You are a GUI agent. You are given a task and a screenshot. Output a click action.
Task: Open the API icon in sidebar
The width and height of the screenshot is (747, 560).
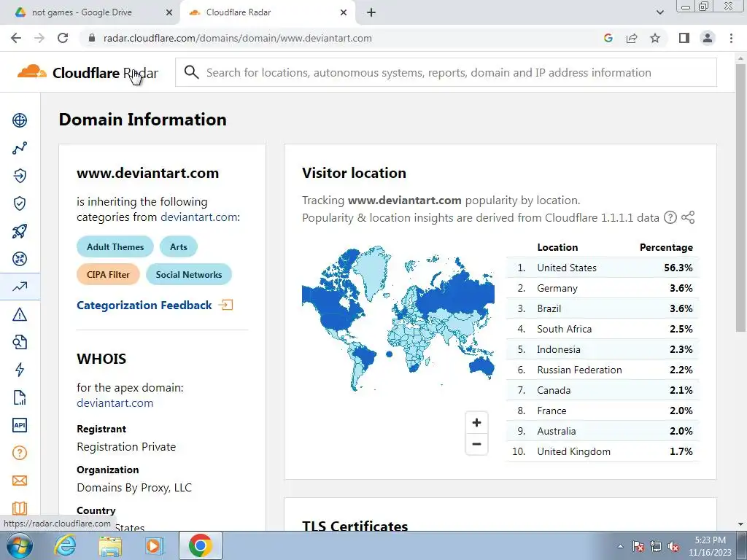coord(20,425)
